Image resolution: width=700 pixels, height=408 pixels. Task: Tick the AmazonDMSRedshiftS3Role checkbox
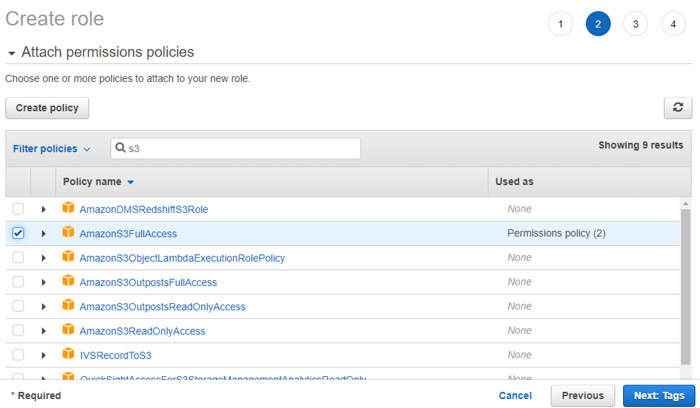tap(18, 208)
